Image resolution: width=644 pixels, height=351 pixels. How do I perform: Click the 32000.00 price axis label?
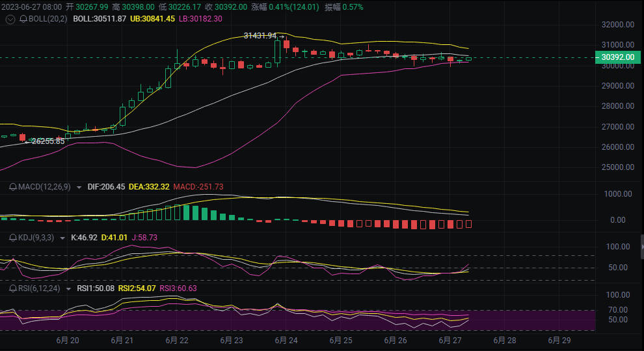coord(618,25)
